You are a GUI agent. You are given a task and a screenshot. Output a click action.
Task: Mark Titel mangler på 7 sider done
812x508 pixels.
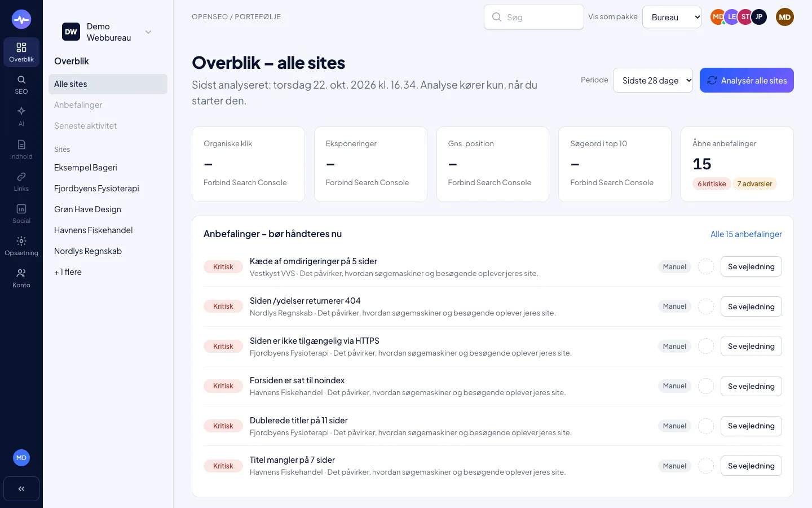click(x=706, y=466)
